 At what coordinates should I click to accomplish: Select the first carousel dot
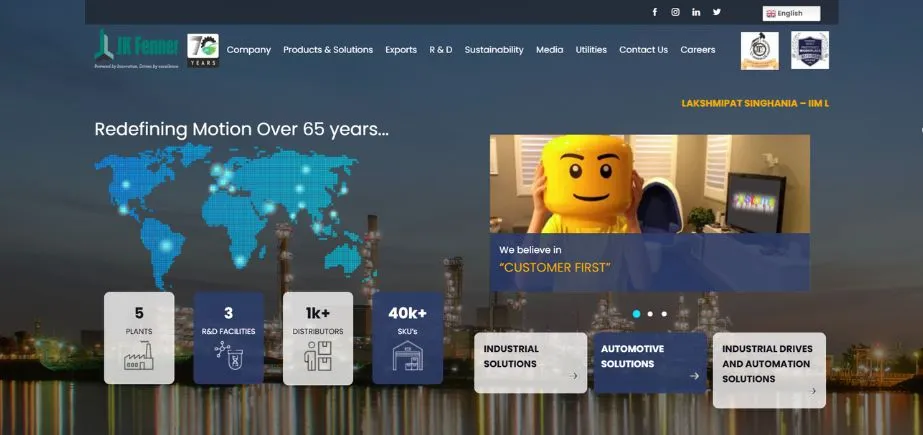click(636, 314)
